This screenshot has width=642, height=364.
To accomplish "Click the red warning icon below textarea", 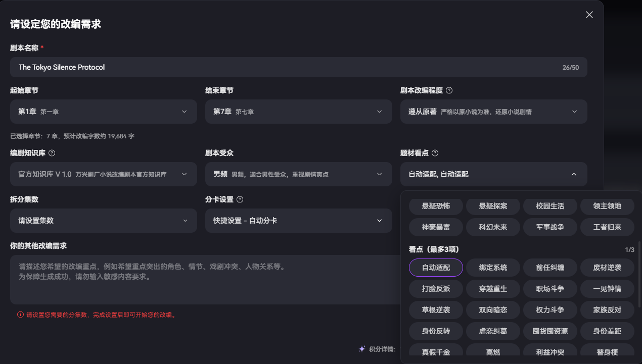I will point(20,315).
